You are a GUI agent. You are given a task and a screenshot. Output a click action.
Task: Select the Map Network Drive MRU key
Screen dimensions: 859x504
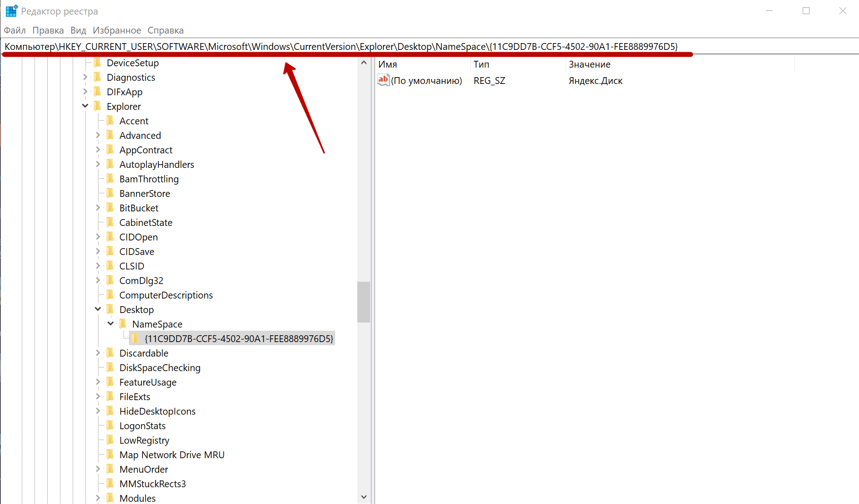coord(172,455)
